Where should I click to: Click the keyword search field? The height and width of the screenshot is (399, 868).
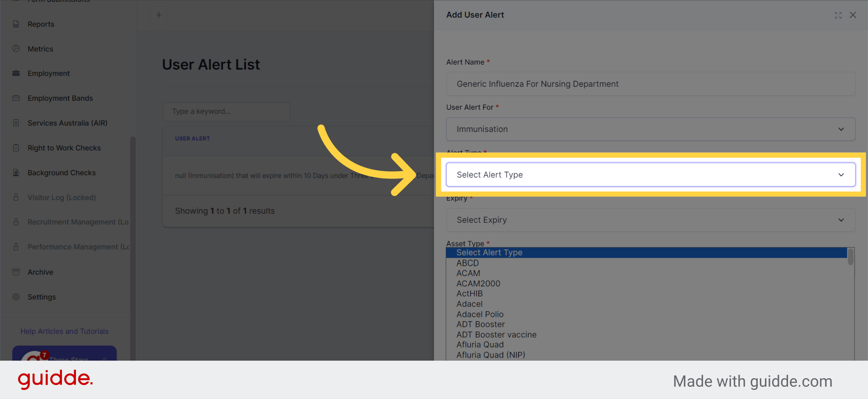point(226,112)
